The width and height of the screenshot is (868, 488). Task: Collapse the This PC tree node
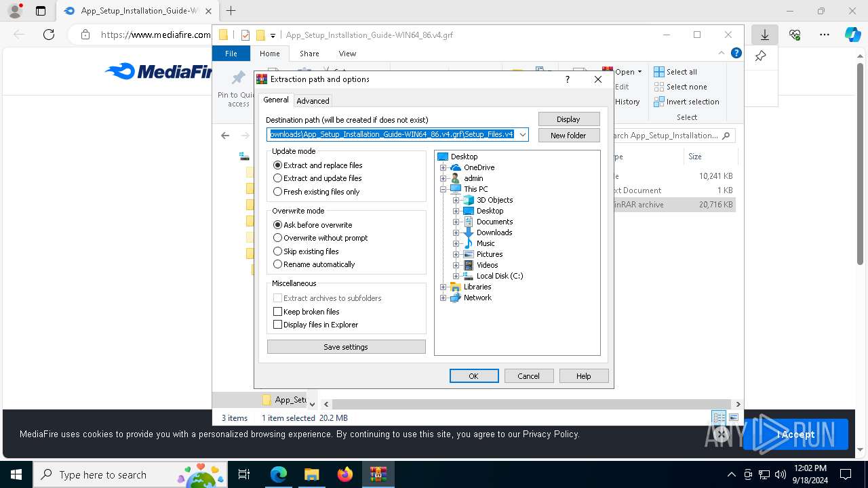point(443,189)
